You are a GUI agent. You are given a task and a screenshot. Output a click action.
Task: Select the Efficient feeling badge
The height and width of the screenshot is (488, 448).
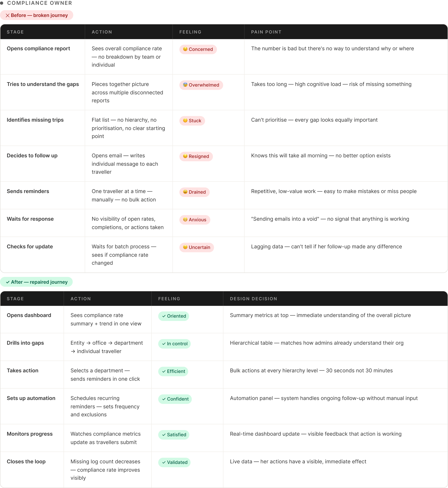point(173,371)
